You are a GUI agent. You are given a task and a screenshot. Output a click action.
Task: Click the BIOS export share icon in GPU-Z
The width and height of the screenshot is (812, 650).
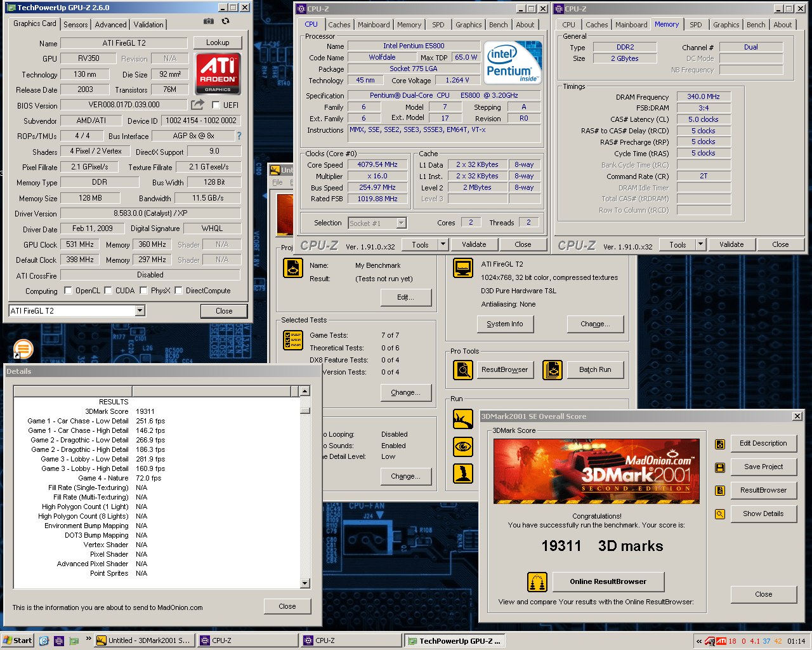coord(198,104)
